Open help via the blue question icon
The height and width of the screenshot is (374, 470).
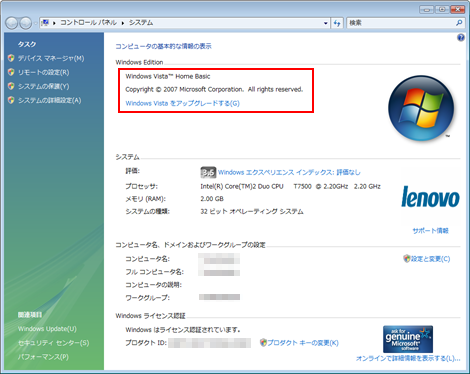tap(461, 37)
